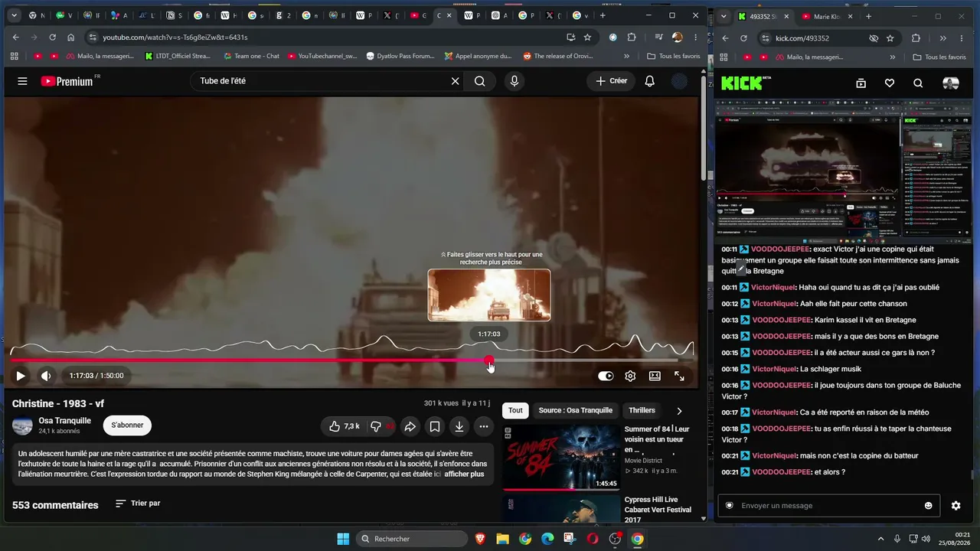This screenshot has width=980, height=551.
Task: Reload the YouTube page
Action: [x=52, y=37]
